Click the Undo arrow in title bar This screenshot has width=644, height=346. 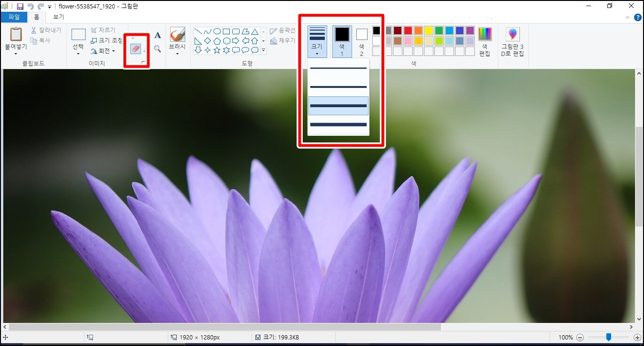31,7
